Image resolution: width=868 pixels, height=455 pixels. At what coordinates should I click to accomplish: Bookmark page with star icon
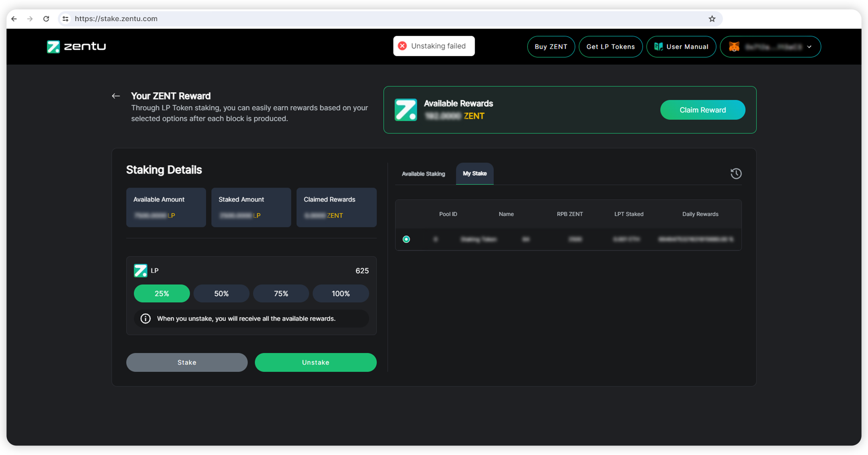click(x=712, y=19)
